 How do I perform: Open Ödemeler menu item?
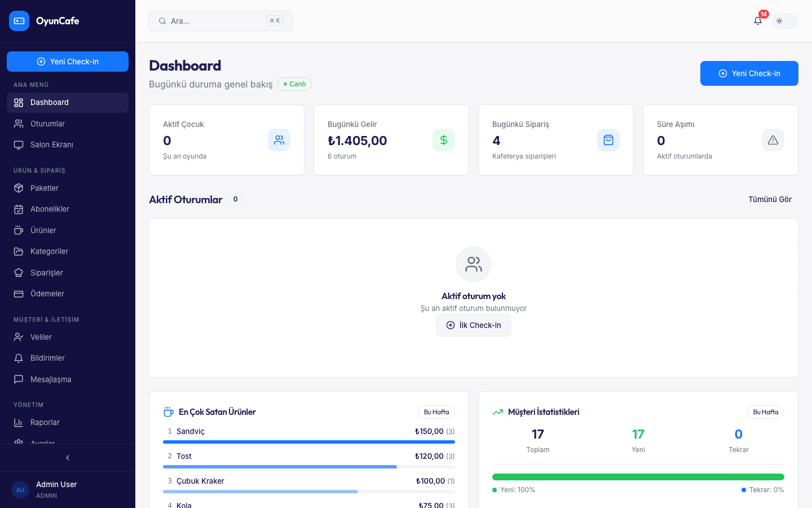(68, 294)
